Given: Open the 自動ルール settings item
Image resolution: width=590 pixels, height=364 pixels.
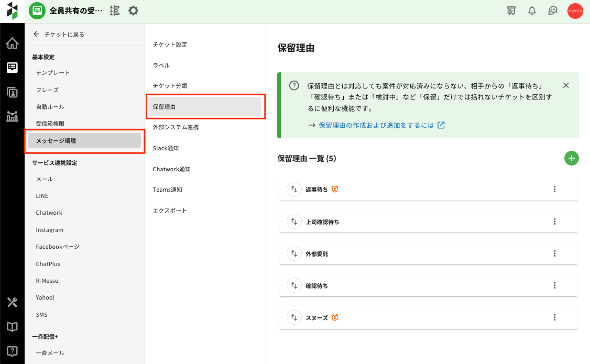Looking at the screenshot, I should click(x=50, y=107).
